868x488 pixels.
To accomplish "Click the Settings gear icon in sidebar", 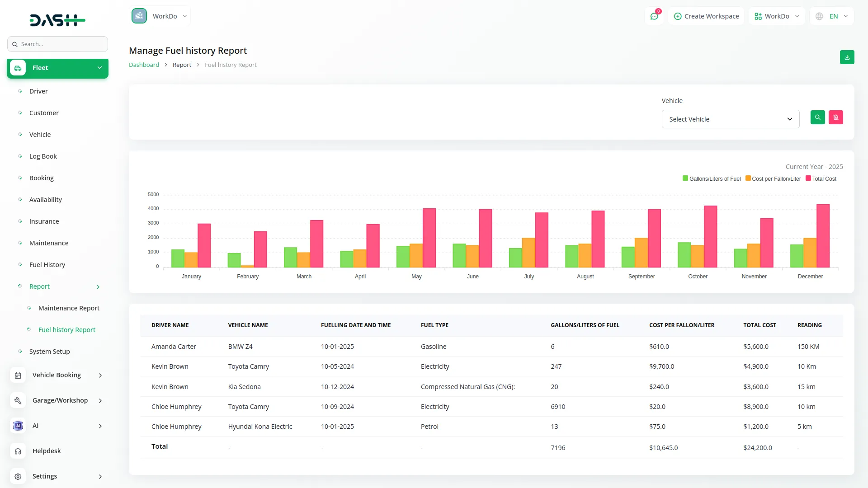I will tap(18, 477).
